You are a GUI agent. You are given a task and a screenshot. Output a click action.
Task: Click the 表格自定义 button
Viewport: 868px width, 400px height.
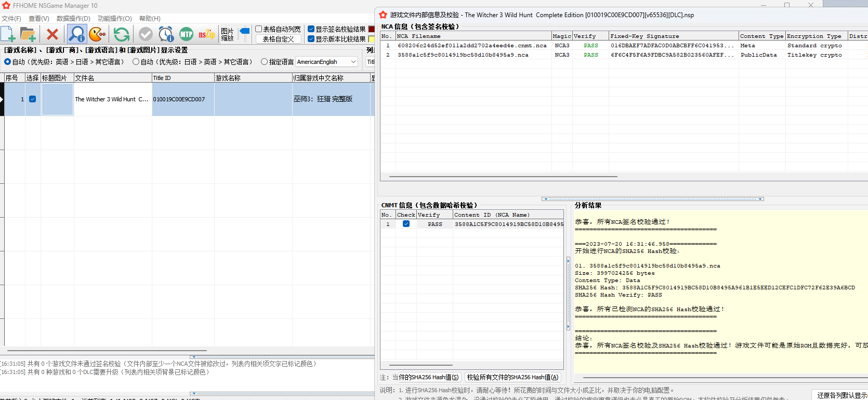[278, 39]
